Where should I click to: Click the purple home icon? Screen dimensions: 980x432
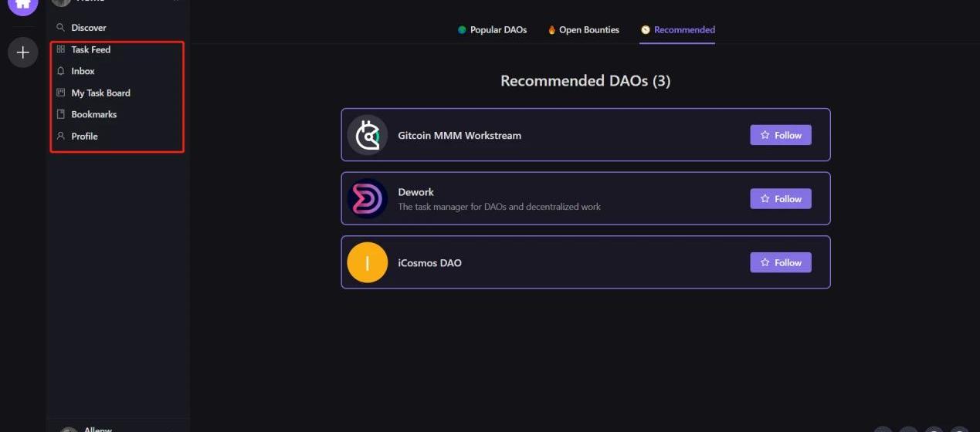(x=22, y=5)
